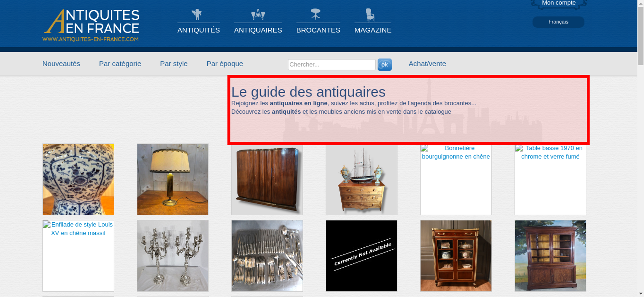
Task: Open the Antiquités en France logo
Action: [x=91, y=25]
